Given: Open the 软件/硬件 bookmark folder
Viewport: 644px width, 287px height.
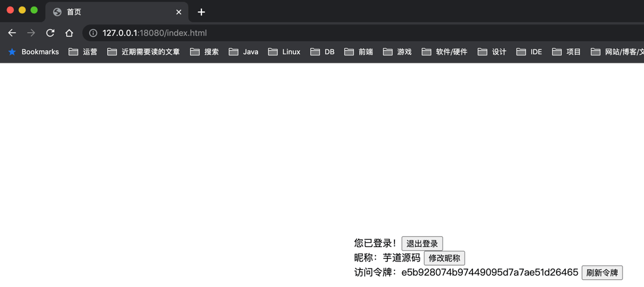Looking at the screenshot, I should pyautogui.click(x=444, y=52).
